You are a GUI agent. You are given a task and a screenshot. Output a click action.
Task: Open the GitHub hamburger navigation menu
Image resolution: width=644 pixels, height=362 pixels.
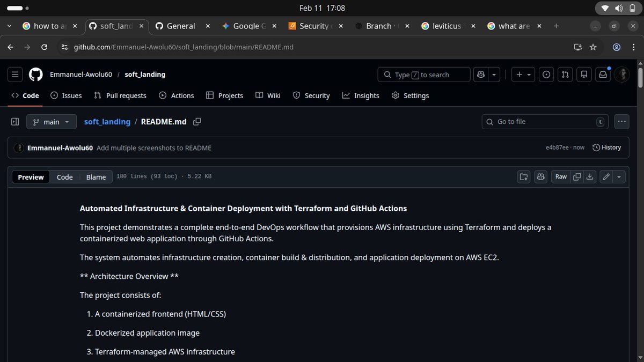pyautogui.click(x=15, y=75)
